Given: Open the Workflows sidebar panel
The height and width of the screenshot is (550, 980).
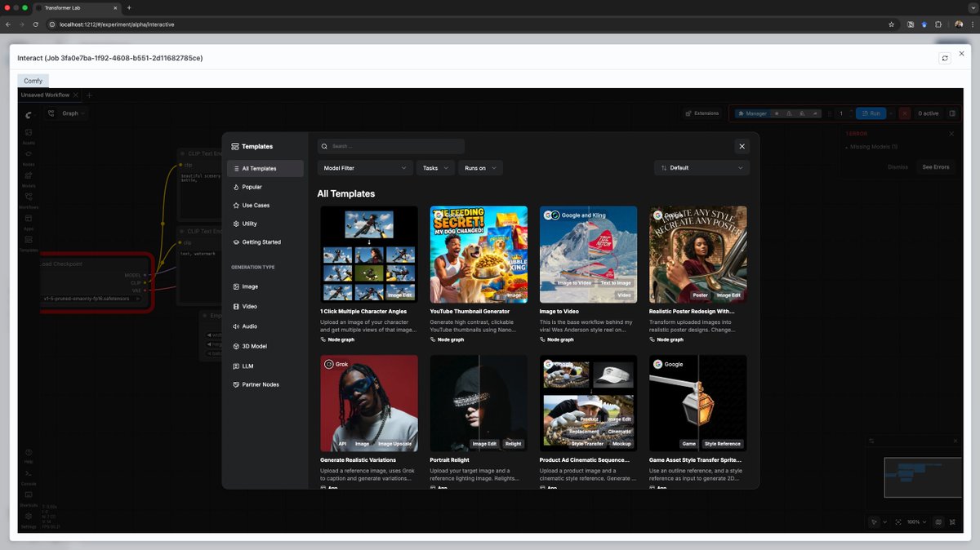Looking at the screenshot, I should point(29,199).
